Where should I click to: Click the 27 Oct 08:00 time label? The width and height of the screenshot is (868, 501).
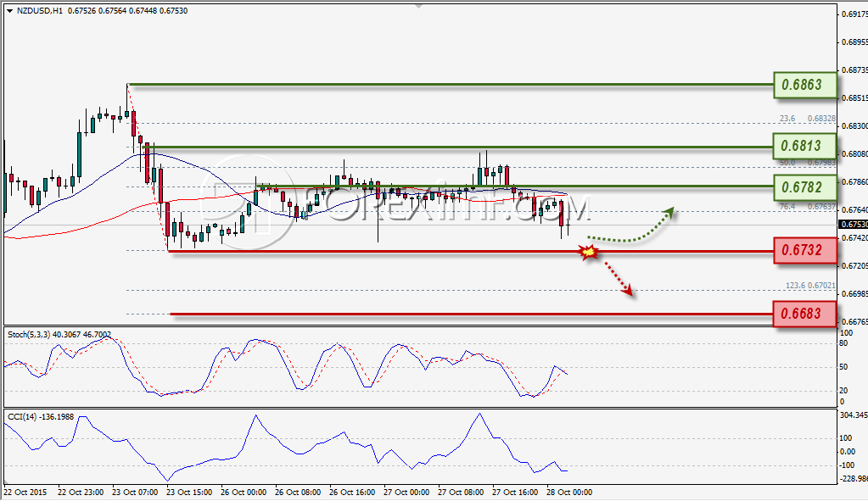[x=460, y=493]
